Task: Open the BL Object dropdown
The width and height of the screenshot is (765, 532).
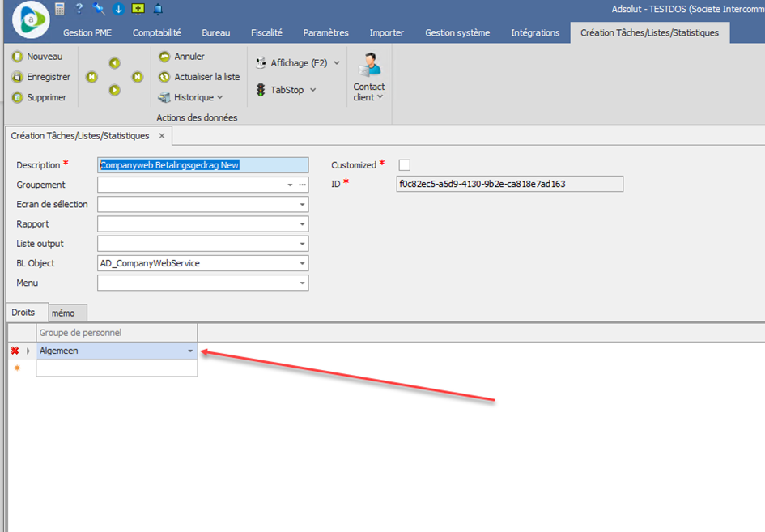Action: pyautogui.click(x=303, y=263)
